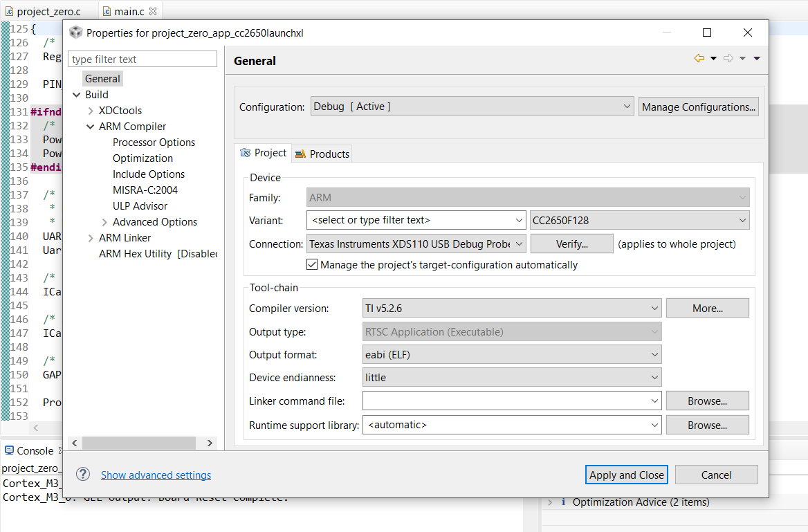Image resolution: width=808 pixels, height=532 pixels.
Task: Expand Optimization Advice item in background panel
Action: pos(550,502)
